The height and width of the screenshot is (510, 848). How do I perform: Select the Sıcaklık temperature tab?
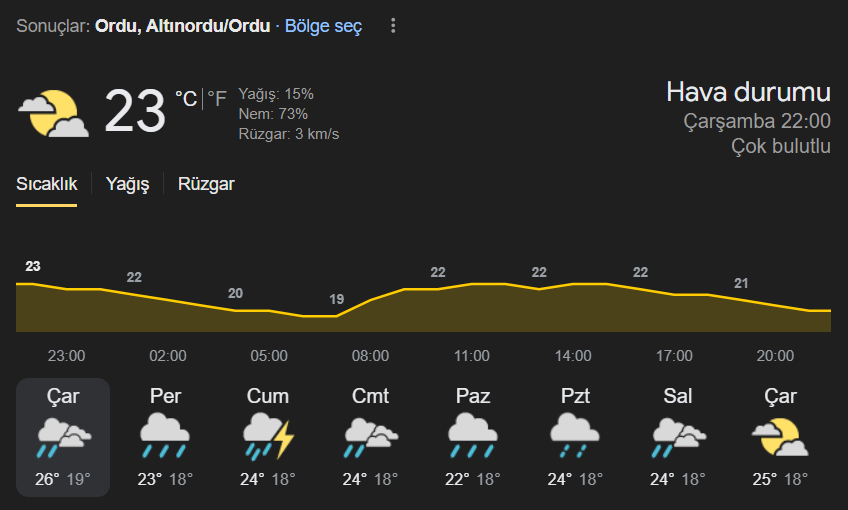point(47,184)
